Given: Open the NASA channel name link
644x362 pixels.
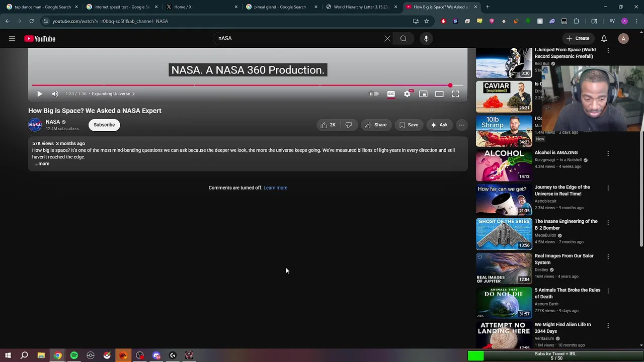Looking at the screenshot, I should point(53,122).
